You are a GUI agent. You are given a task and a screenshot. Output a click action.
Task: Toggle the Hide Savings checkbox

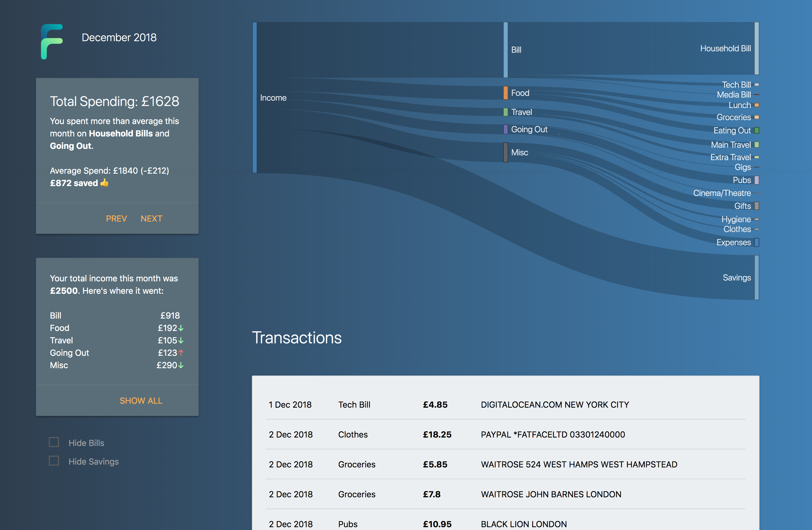[54, 461]
